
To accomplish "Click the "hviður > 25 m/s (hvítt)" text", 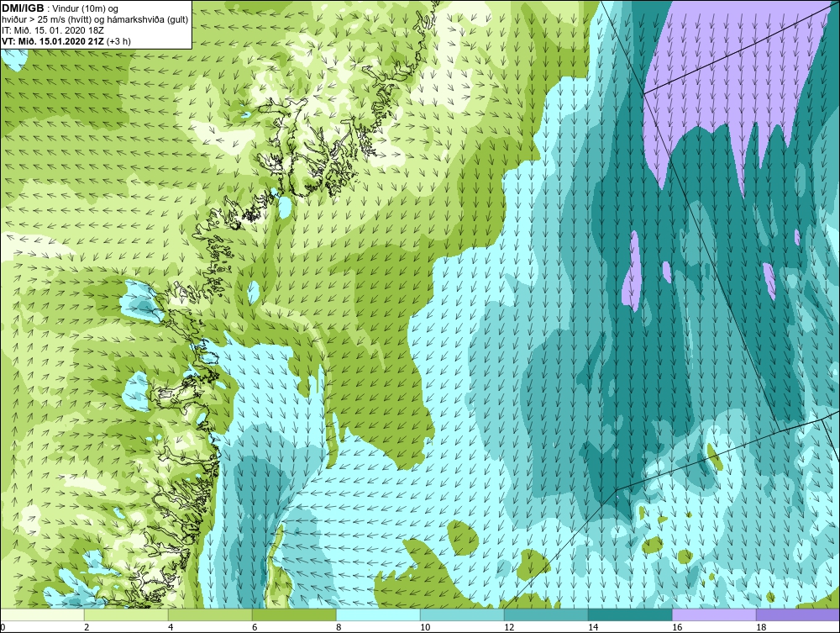I will click(46, 20).
